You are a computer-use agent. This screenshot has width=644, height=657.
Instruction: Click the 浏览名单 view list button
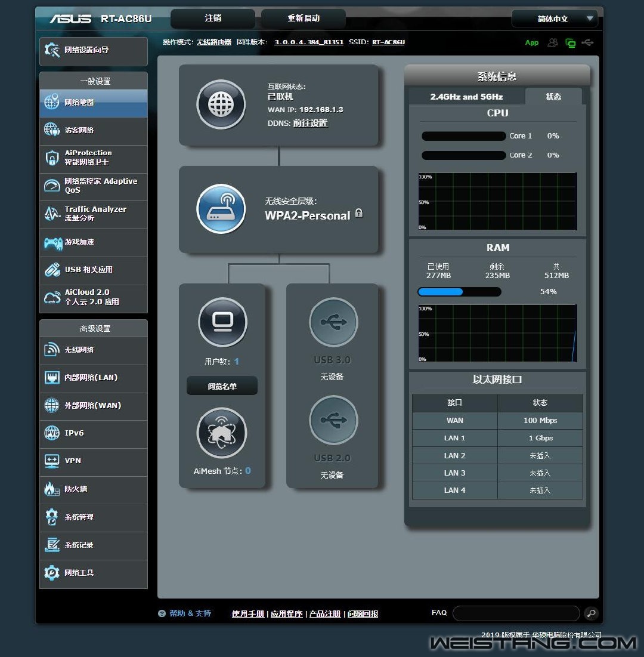(x=222, y=386)
